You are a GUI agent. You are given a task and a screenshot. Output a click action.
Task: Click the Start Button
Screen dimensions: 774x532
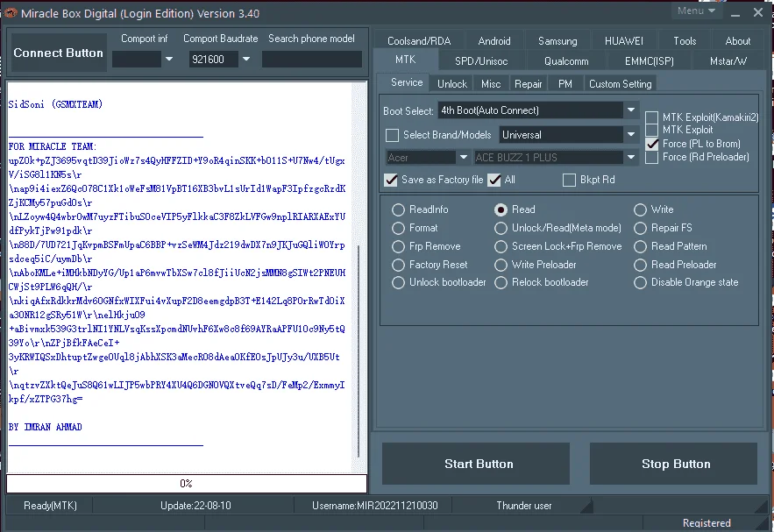tap(476, 464)
